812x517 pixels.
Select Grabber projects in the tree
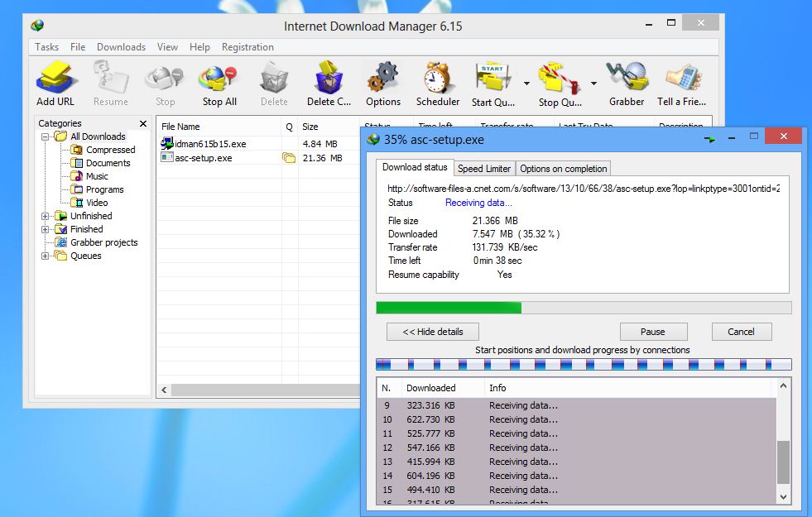click(104, 242)
